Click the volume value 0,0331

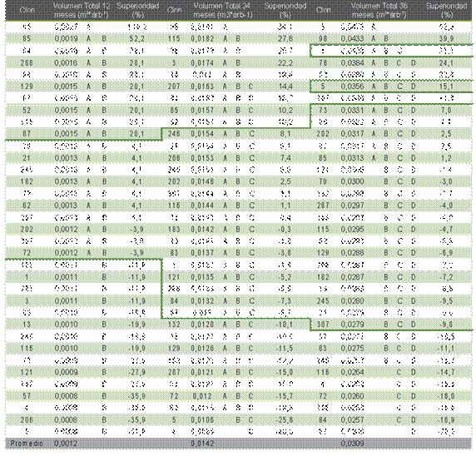point(352,110)
